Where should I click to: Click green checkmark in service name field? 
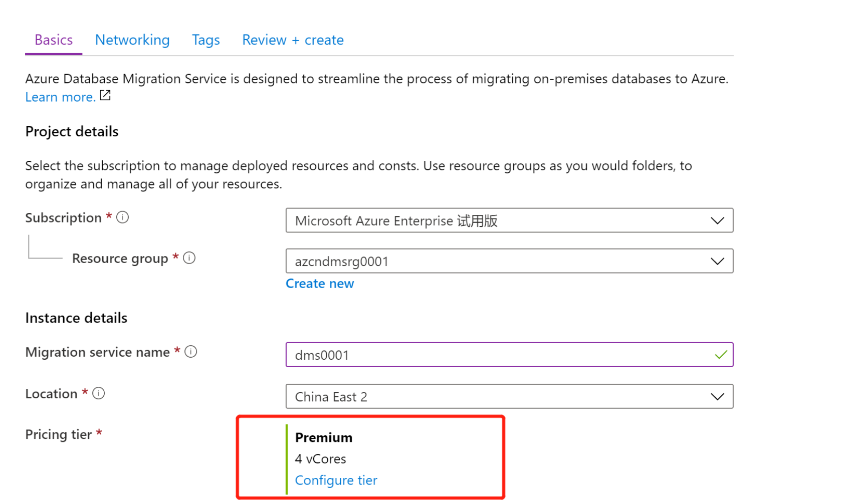coord(721,355)
